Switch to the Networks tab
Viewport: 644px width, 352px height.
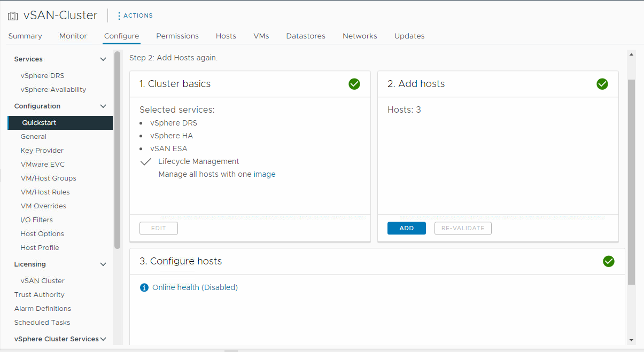tap(360, 36)
